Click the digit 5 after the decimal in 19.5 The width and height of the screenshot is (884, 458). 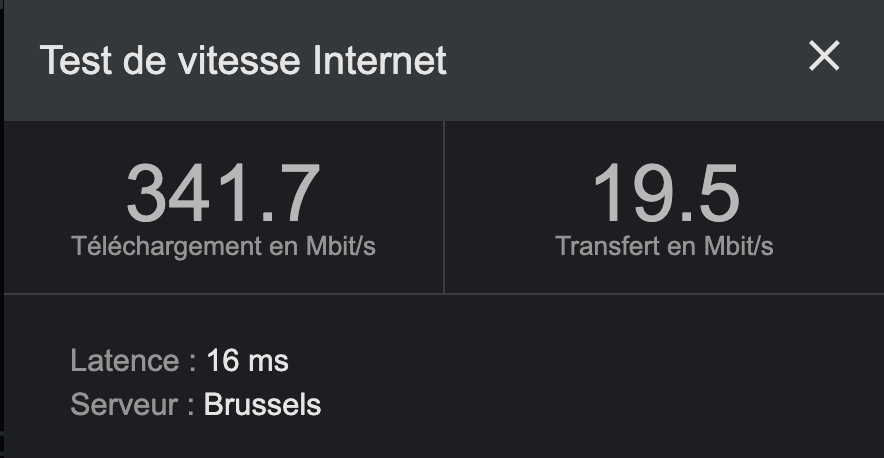pos(716,194)
